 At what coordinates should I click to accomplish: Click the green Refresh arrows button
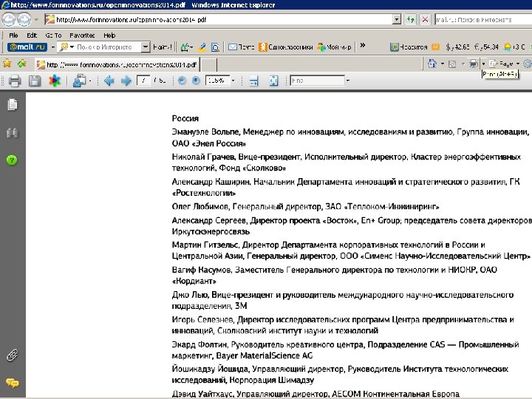411,20
